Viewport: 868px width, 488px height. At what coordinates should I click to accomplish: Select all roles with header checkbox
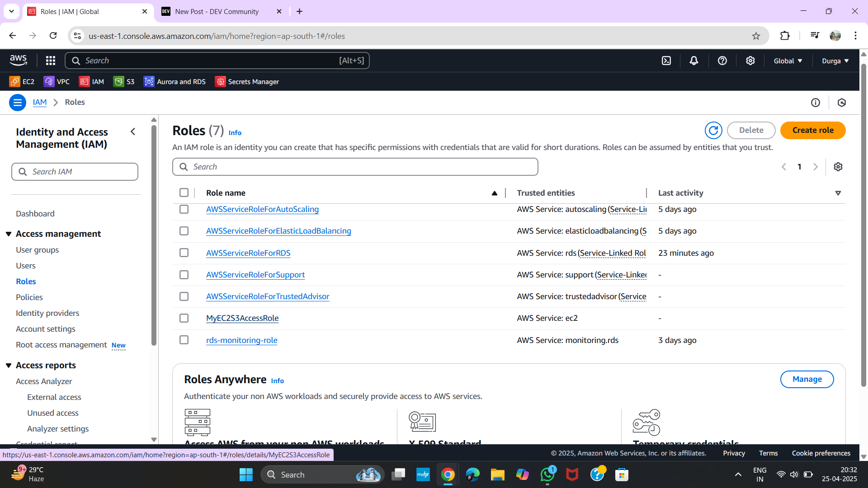(x=184, y=193)
